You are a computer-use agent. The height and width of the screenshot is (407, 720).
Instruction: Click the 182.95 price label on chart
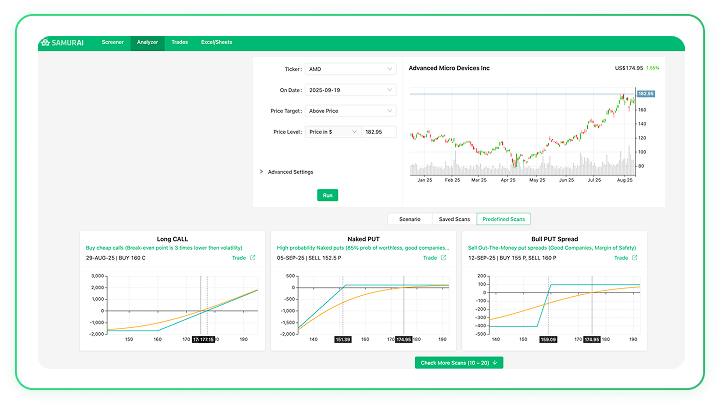[645, 93]
